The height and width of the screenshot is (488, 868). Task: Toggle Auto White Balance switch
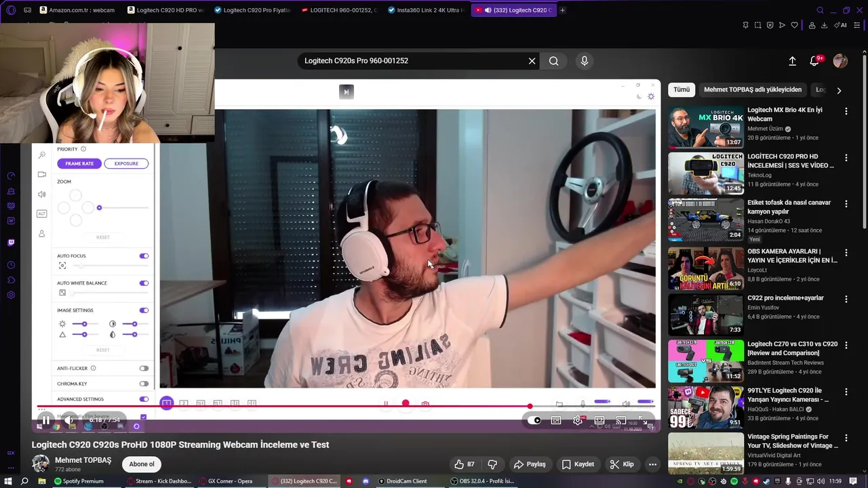tap(144, 283)
